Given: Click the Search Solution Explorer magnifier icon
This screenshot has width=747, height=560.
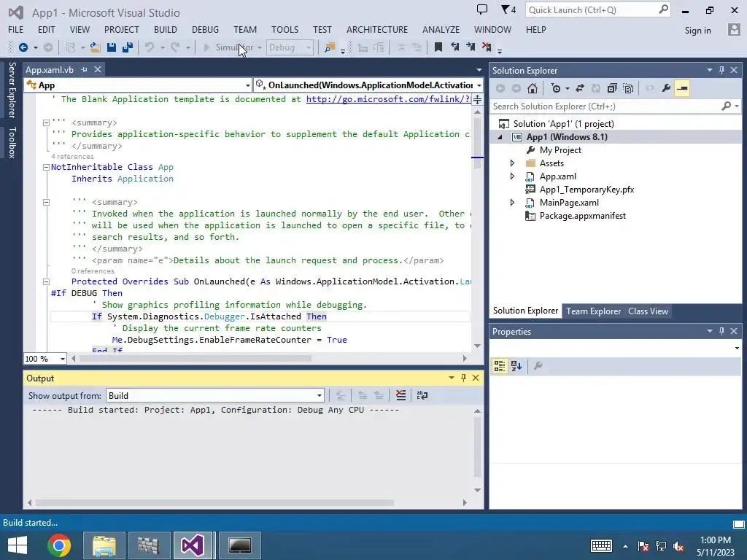Looking at the screenshot, I should pos(727,106).
